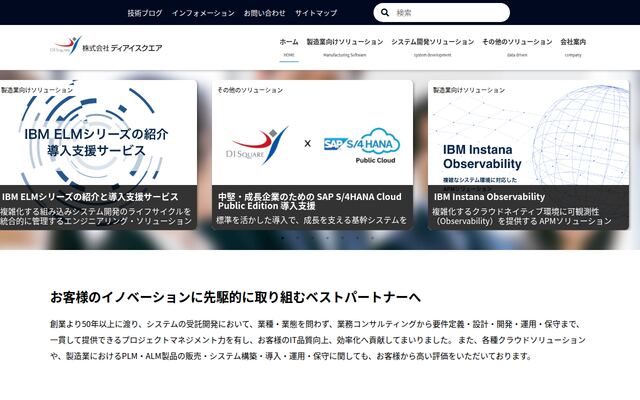Image resolution: width=640 pixels, height=400 pixels.
Task: Open the 製造業向けソリューション navigation menu
Action: pos(345,47)
